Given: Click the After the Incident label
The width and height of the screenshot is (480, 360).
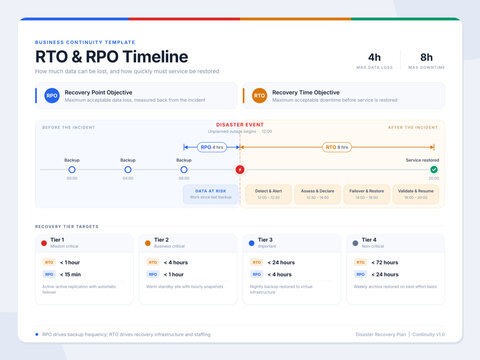Looking at the screenshot, I should (413, 127).
